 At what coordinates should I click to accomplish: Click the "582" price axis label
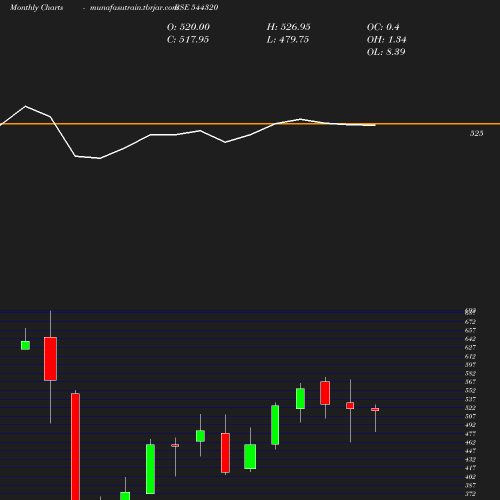(470, 373)
